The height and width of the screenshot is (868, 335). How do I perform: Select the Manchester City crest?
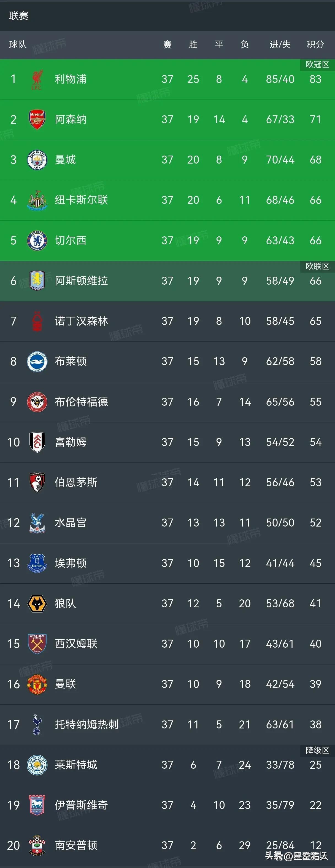pos(37,160)
